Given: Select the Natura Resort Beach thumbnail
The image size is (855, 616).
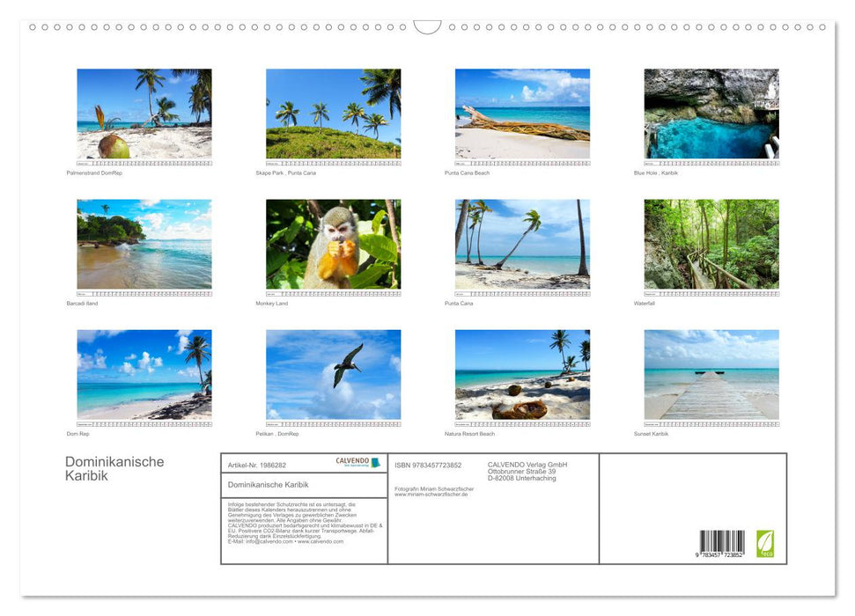Looking at the screenshot, I should [x=522, y=374].
